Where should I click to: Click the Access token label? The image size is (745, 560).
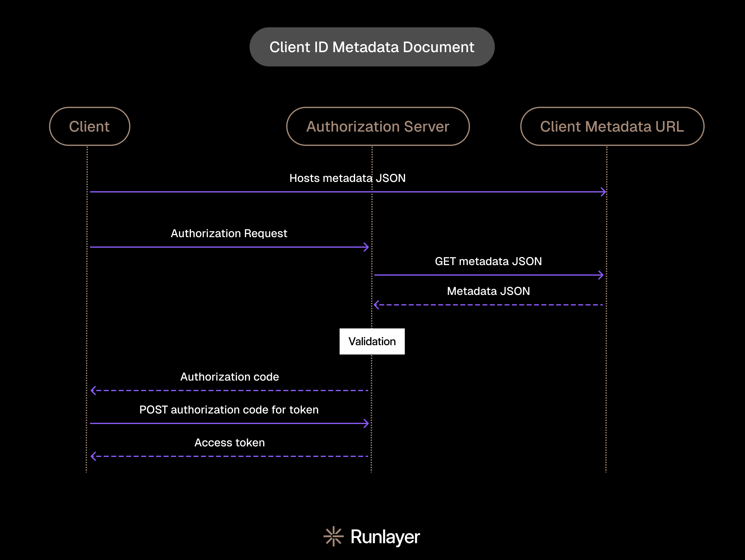[229, 442]
